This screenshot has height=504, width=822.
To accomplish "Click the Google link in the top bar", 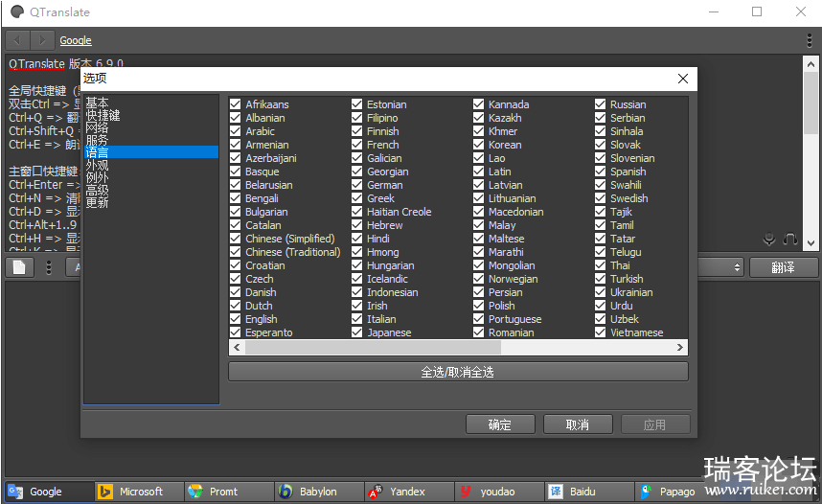I will [x=76, y=40].
